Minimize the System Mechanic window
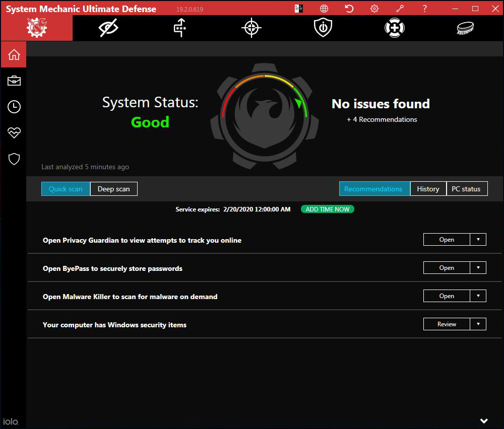504x429 pixels. 455,9
